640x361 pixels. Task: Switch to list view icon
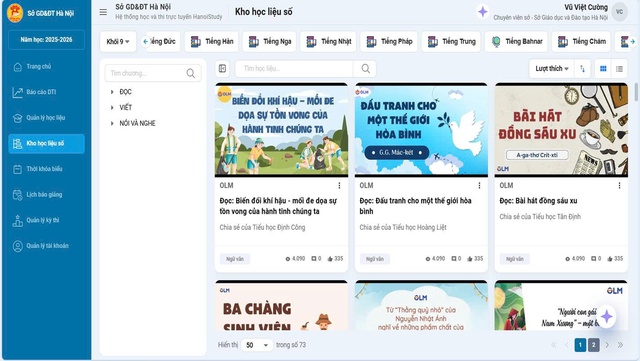click(619, 69)
